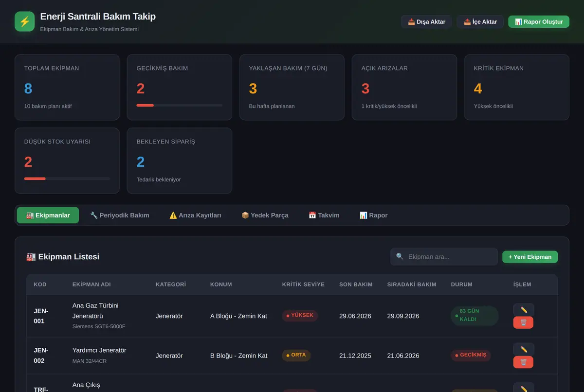The width and height of the screenshot is (584, 392).
Task: Add equipment via + Yeni Ekipman
Action: pyautogui.click(x=530, y=257)
